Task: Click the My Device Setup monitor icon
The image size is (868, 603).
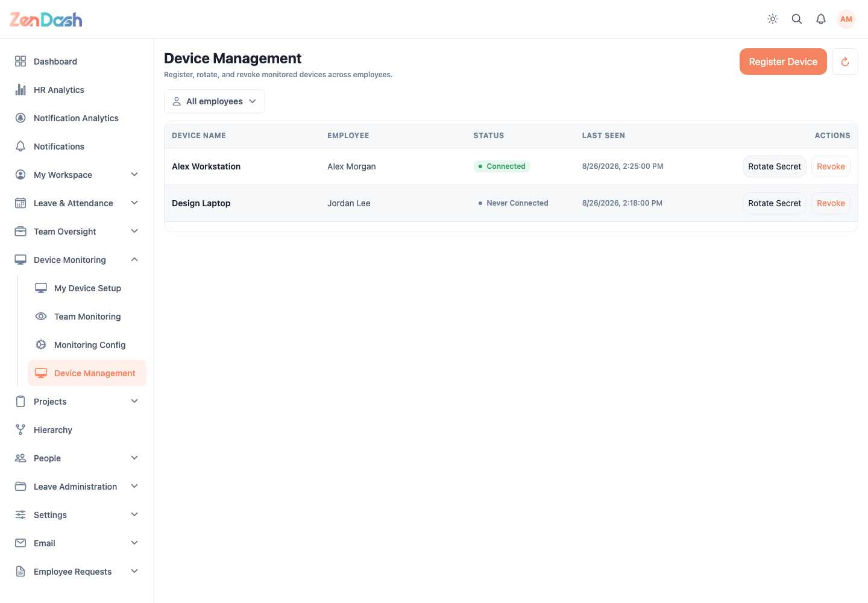Action: pos(41,288)
